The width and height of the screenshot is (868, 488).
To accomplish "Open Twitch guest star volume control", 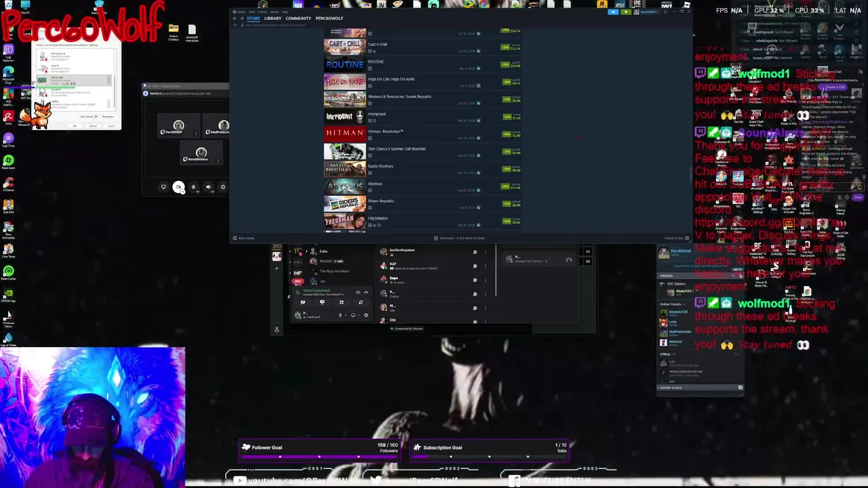I will tap(208, 187).
